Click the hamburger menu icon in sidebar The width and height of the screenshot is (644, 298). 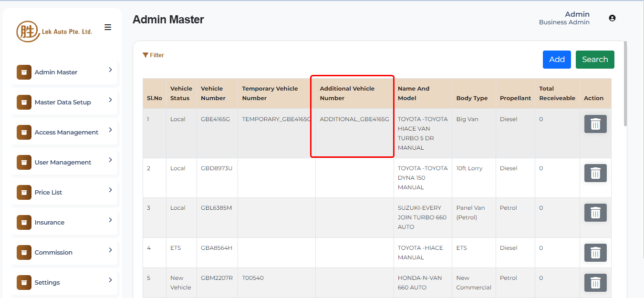[108, 27]
